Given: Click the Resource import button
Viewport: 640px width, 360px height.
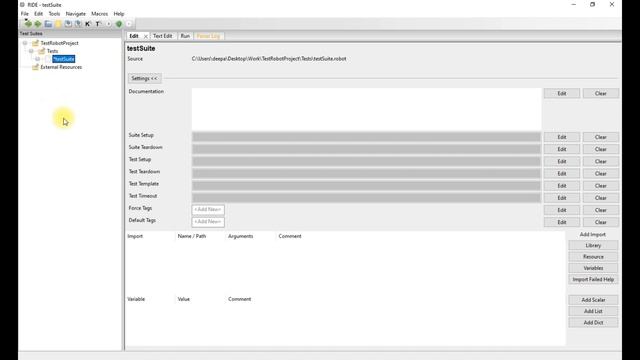Looking at the screenshot, I should 593,257.
